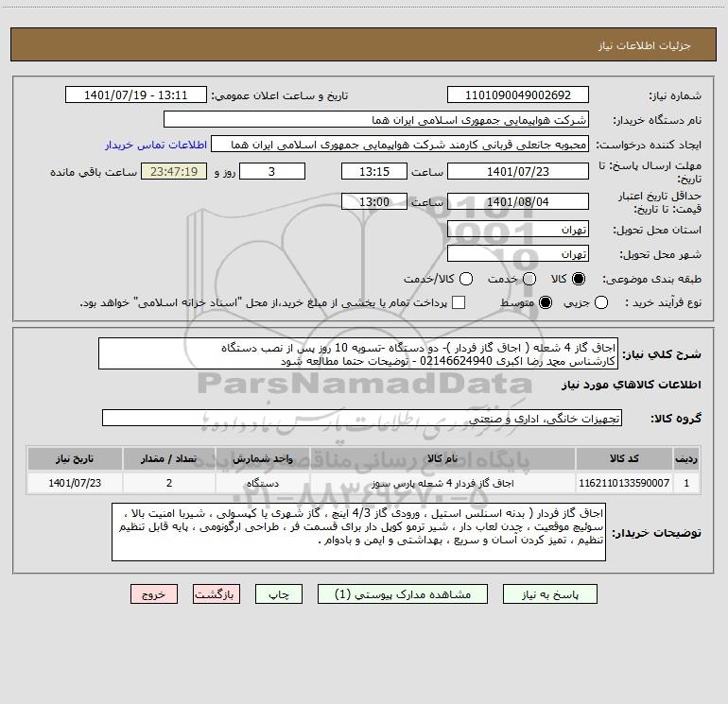
Task: Open the اطلاعات تماس خریدار link
Action: coord(156,145)
